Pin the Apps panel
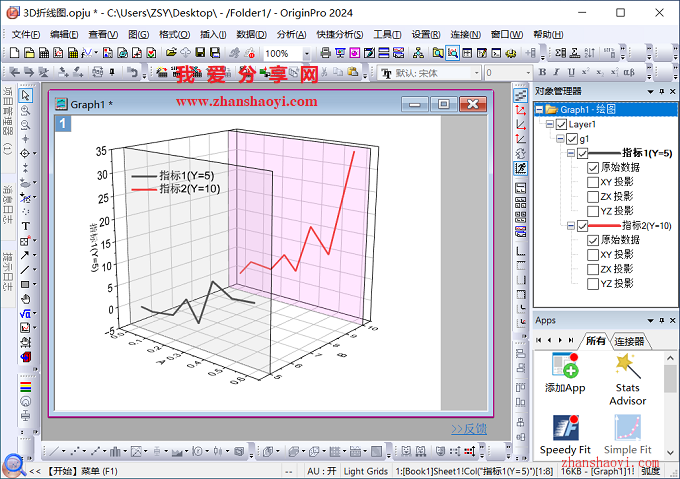680x479 pixels. pyautogui.click(x=661, y=320)
